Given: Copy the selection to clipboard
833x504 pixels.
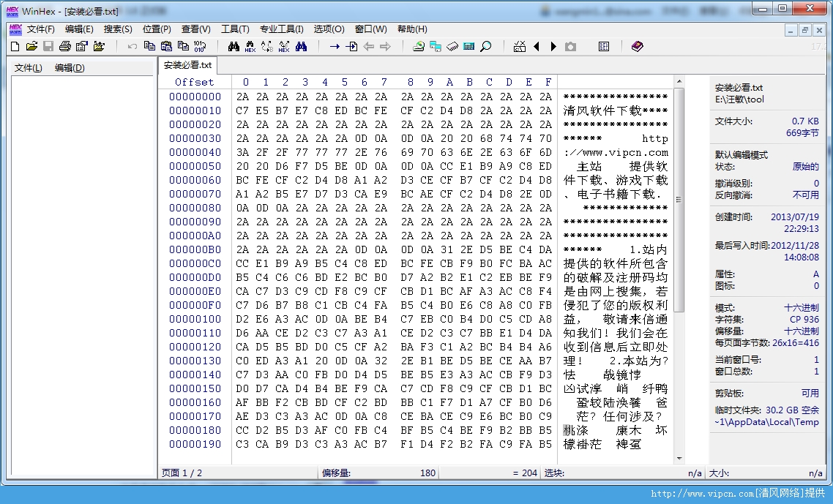Looking at the screenshot, I should pyautogui.click(x=149, y=46).
